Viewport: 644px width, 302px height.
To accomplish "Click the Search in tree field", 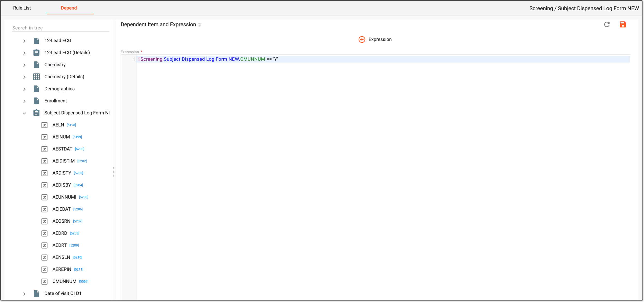I will coord(61,28).
